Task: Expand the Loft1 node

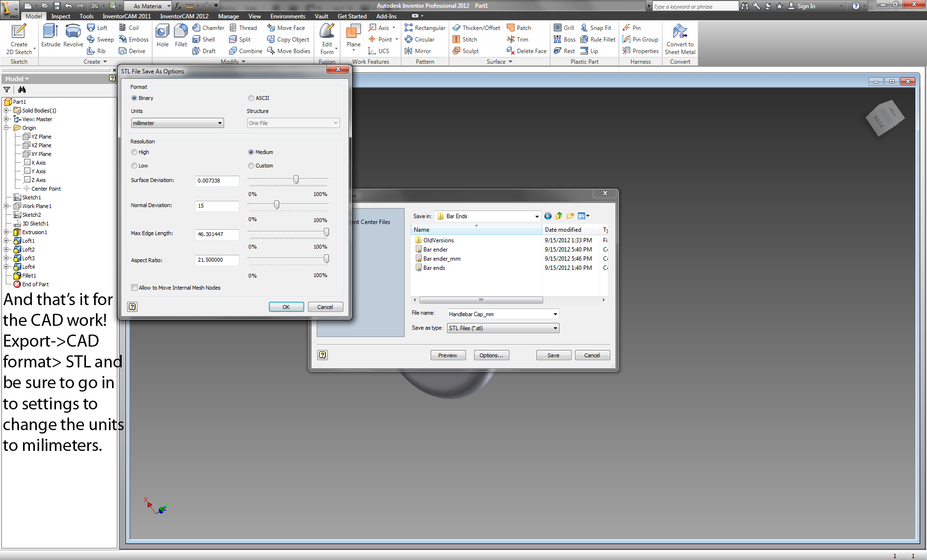Action: (6, 241)
